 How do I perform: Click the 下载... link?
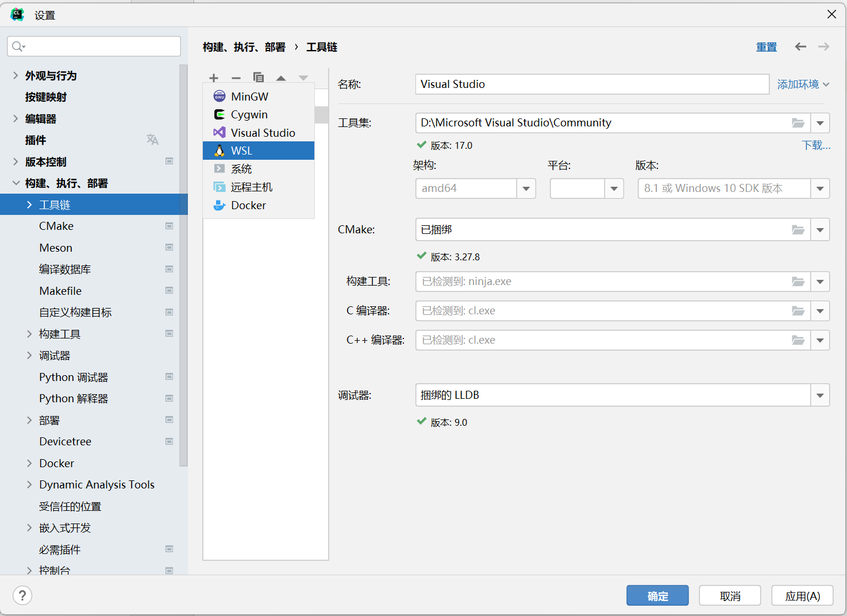point(816,145)
